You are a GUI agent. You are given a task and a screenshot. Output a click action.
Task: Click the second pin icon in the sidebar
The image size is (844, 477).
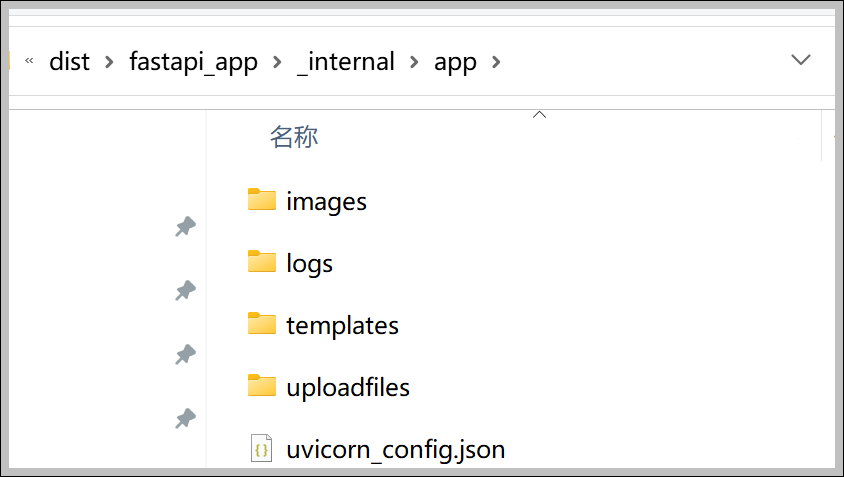click(186, 291)
